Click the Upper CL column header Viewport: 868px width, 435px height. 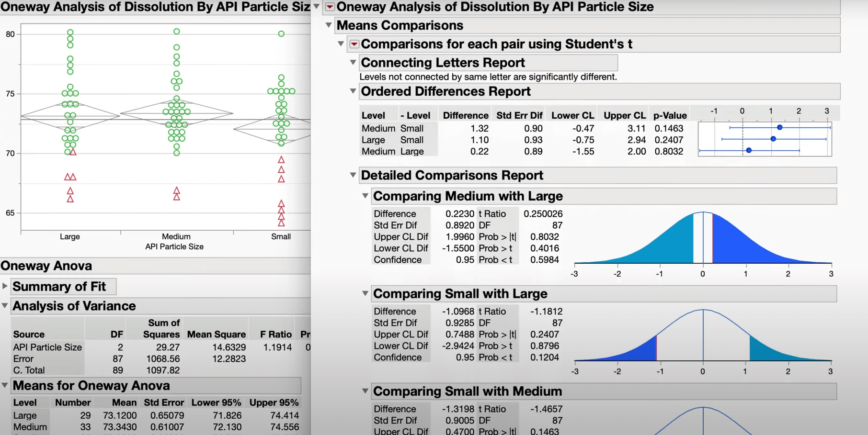click(625, 115)
